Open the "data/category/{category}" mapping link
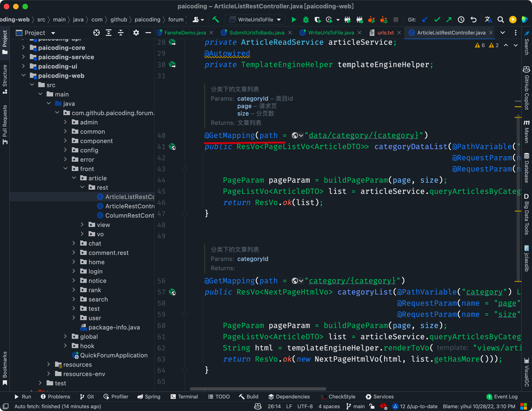532x411 pixels. (x=363, y=135)
